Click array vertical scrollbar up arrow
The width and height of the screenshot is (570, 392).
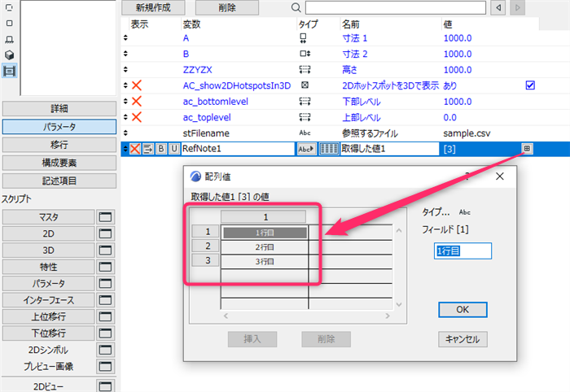pyautogui.click(x=399, y=231)
